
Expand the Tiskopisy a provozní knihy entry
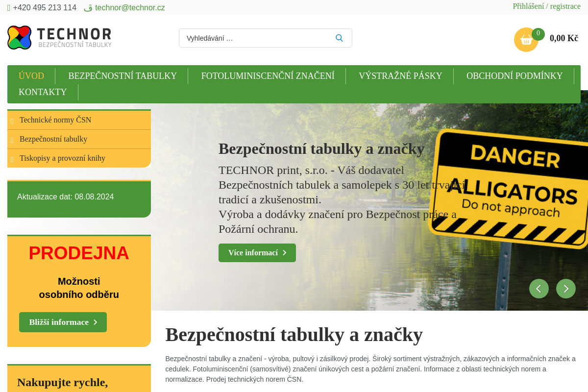[x=12, y=158]
